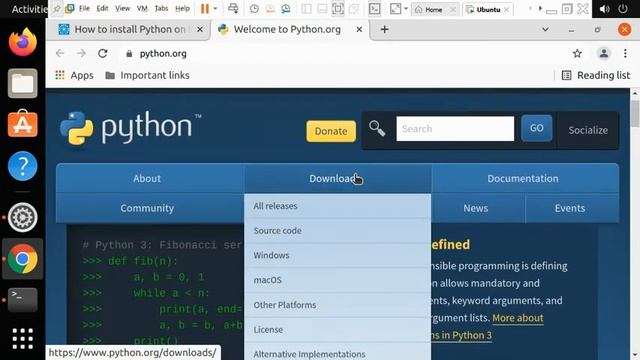Reload the python.org page
Screen dimensions: 640x360
pyautogui.click(x=102, y=53)
